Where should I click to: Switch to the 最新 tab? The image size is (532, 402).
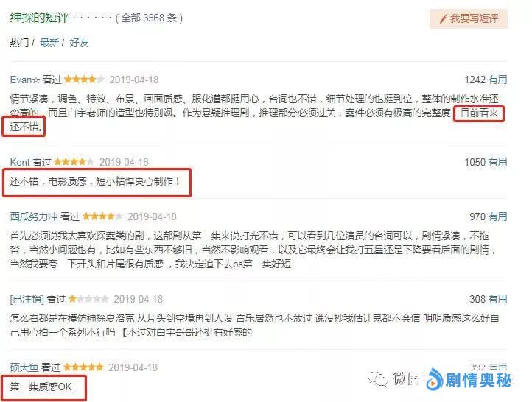(x=49, y=43)
